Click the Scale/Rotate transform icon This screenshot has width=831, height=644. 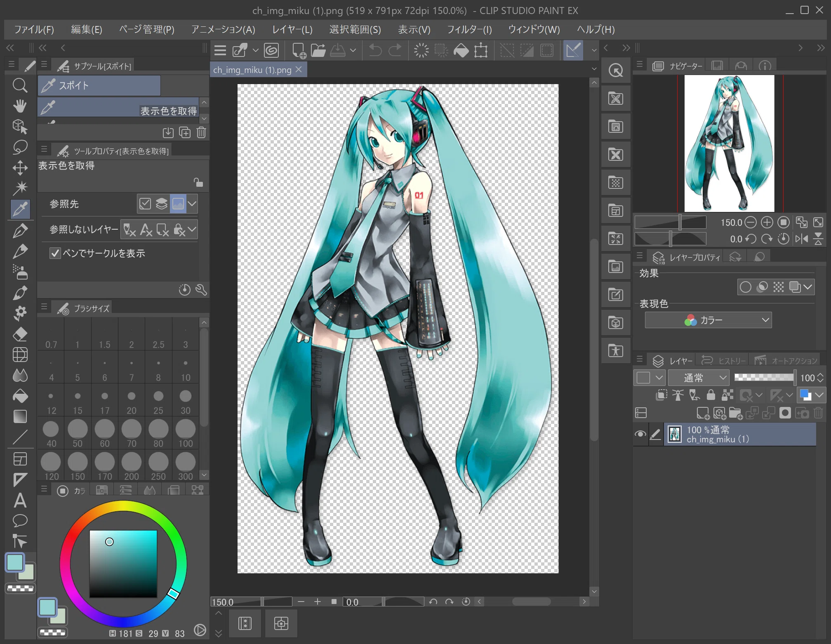pos(481,50)
